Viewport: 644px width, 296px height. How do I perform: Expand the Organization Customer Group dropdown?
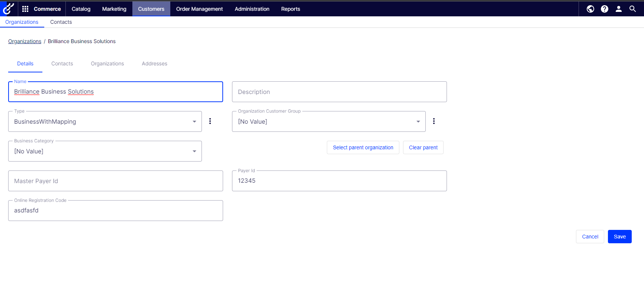[418, 121]
